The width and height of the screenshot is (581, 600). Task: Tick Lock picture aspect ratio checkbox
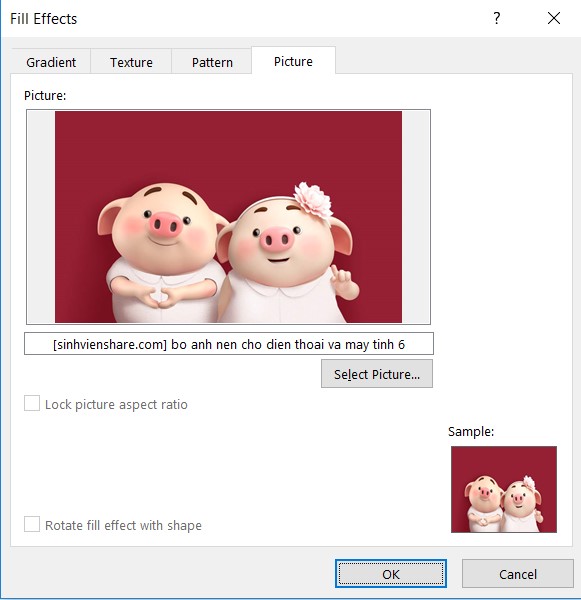tap(32, 404)
